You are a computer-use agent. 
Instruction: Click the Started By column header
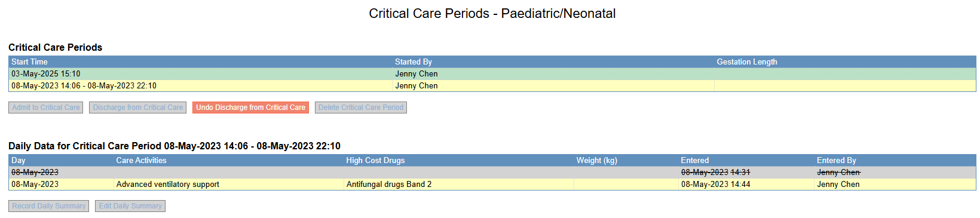pyautogui.click(x=414, y=62)
